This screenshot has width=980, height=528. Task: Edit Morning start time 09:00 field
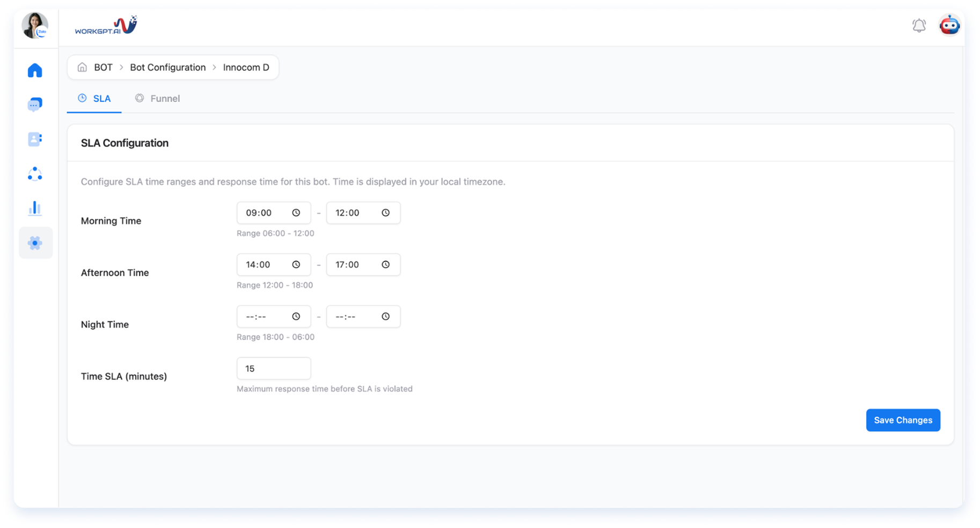[x=274, y=213]
